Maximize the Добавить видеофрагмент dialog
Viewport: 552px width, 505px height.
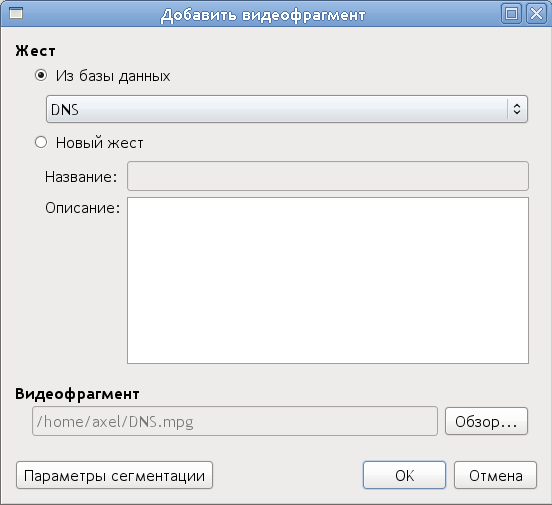[x=511, y=14]
